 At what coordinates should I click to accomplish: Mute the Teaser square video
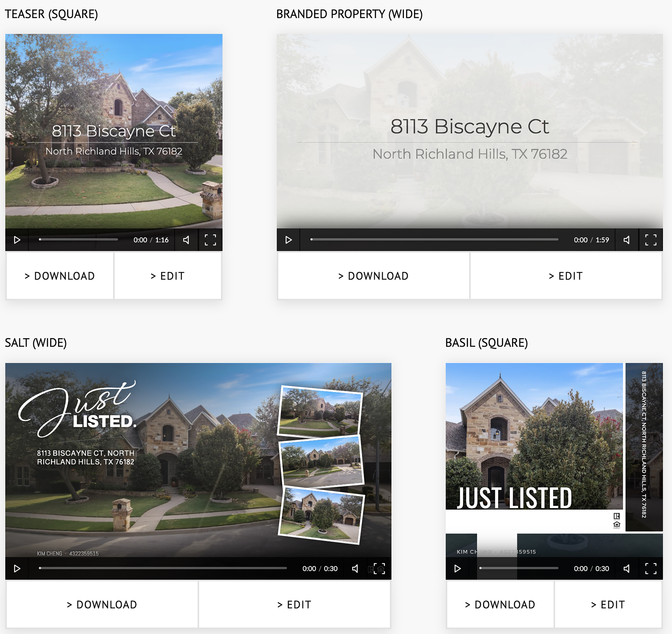pyautogui.click(x=186, y=240)
